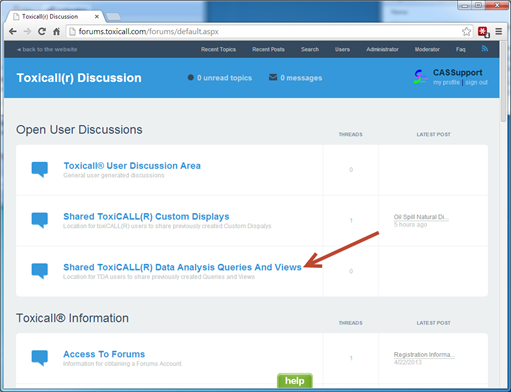Image resolution: width=511 pixels, height=392 pixels.
Task: Open latest post Registration Informa...
Action: point(424,354)
